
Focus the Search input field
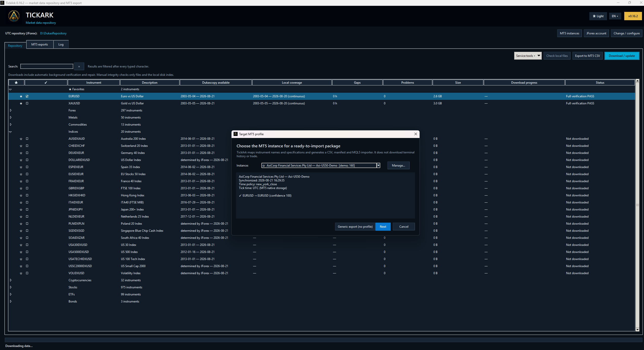47,66
